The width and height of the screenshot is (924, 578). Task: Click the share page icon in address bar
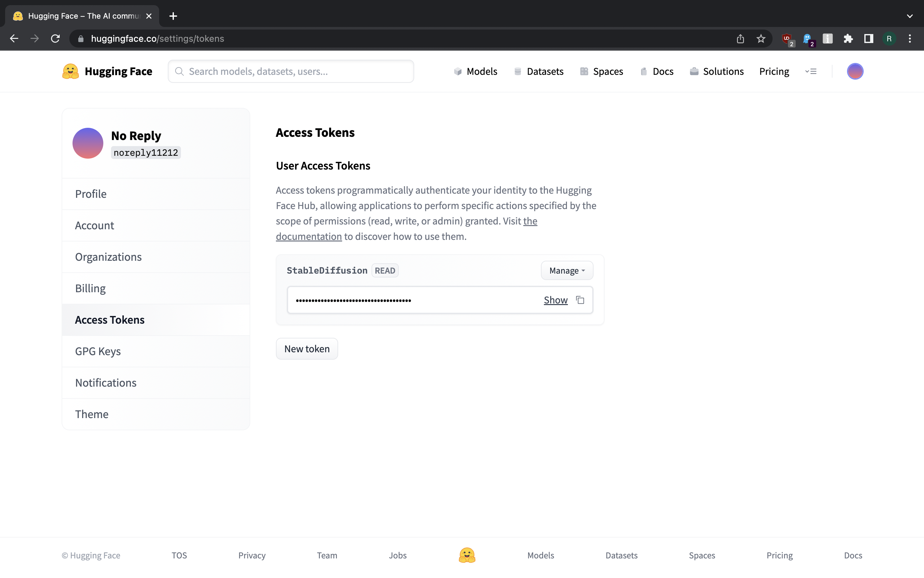coord(740,39)
